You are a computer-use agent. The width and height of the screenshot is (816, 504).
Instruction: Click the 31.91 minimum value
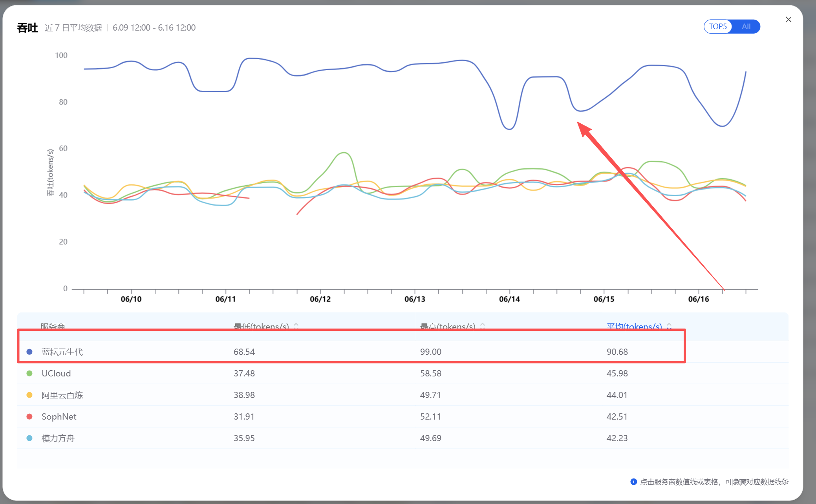[x=244, y=416]
